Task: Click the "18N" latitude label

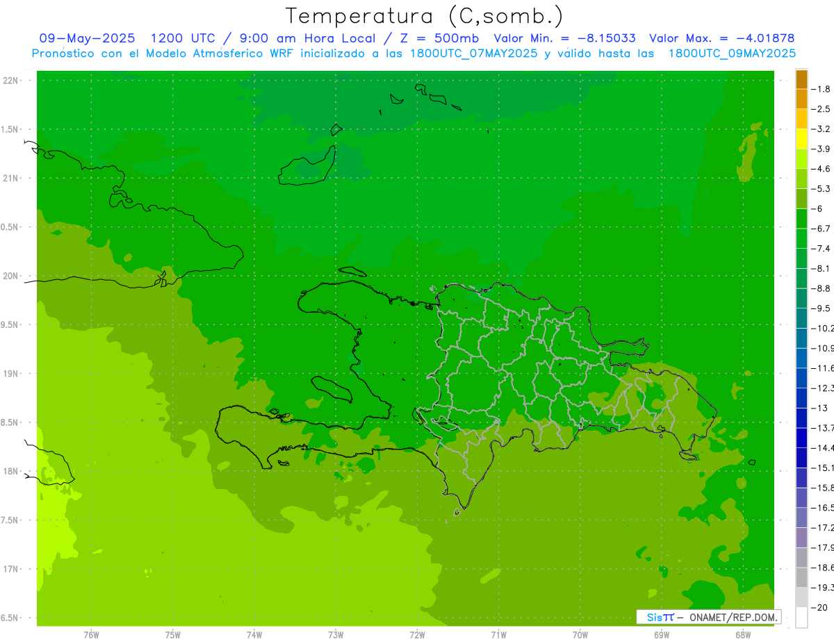Action: point(10,472)
